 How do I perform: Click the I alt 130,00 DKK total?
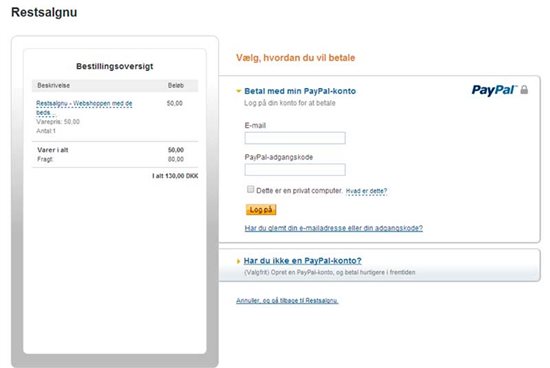coord(175,176)
